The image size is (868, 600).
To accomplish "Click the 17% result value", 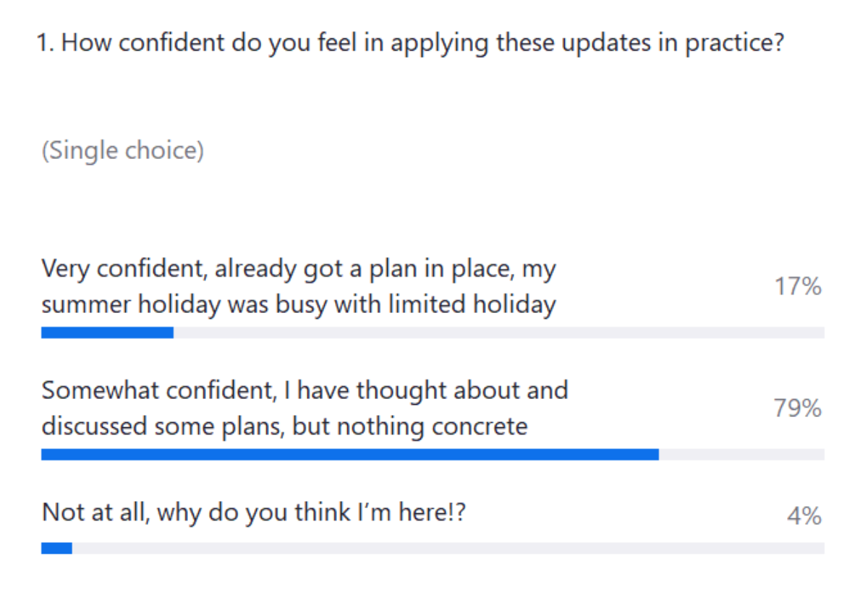I will (x=799, y=287).
